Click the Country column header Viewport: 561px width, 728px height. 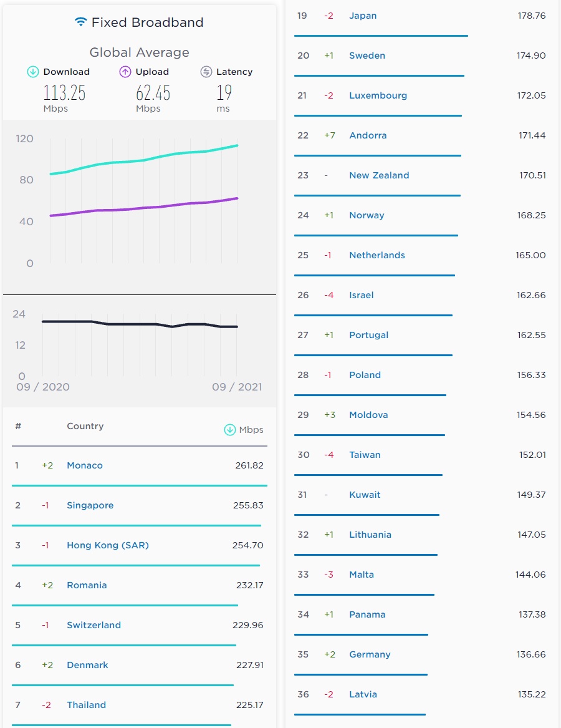pyautogui.click(x=85, y=426)
